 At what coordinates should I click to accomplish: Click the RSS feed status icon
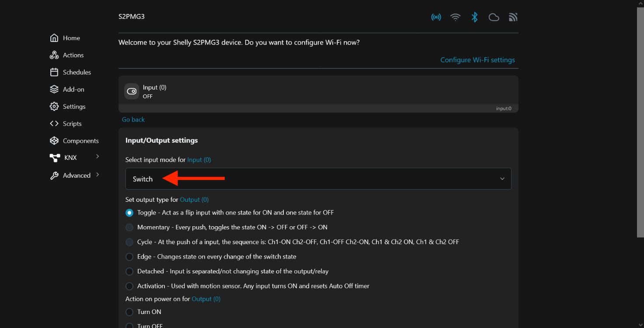[x=513, y=17]
